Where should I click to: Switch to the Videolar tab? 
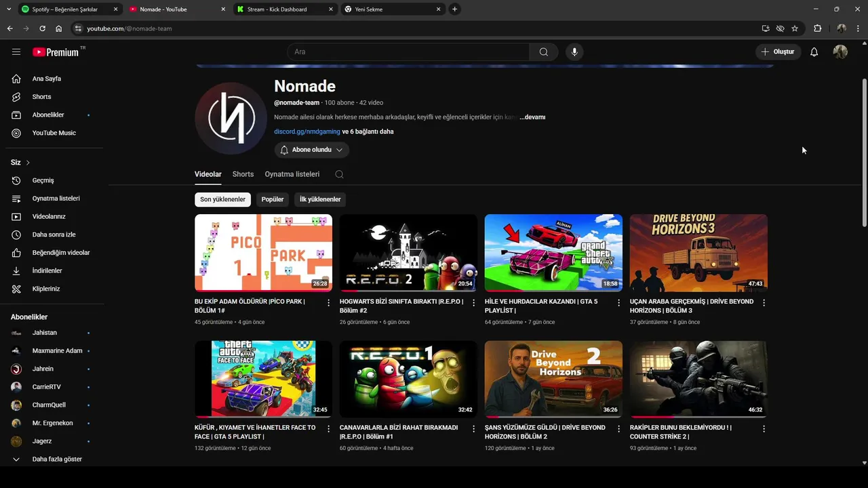(208, 174)
